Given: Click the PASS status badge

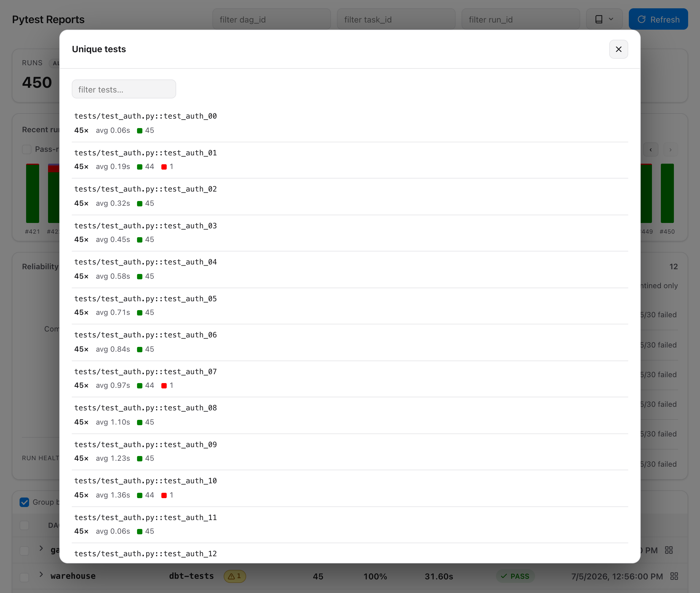Looking at the screenshot, I should coord(515,576).
